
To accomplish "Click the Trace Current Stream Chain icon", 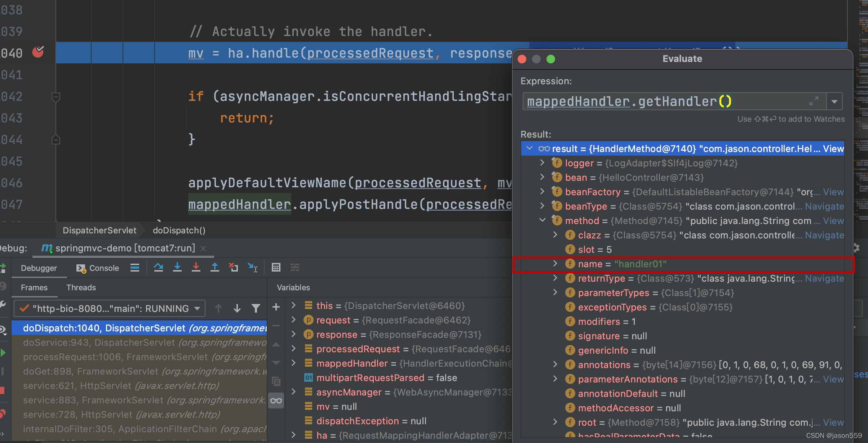I will coord(295,268).
